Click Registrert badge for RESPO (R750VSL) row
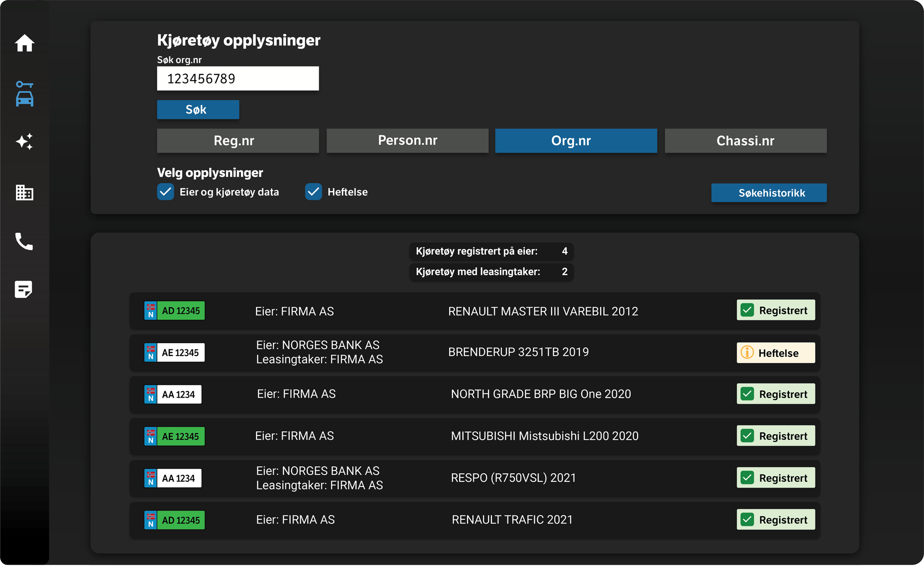Screen dimensions: 924x568 coord(776,478)
